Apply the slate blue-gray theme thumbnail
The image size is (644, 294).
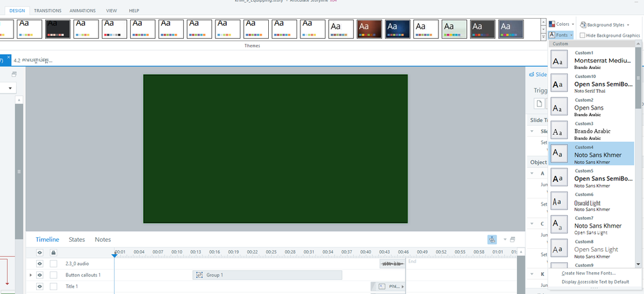pos(511,29)
